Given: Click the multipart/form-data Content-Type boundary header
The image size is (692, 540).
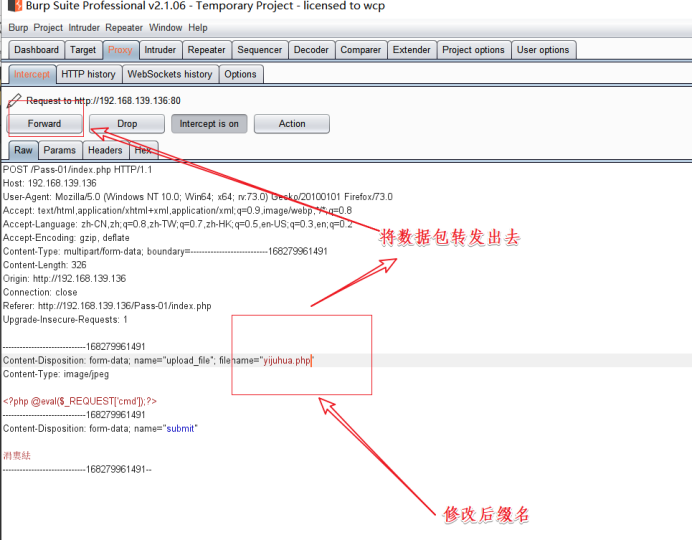Looking at the screenshot, I should click(165, 251).
